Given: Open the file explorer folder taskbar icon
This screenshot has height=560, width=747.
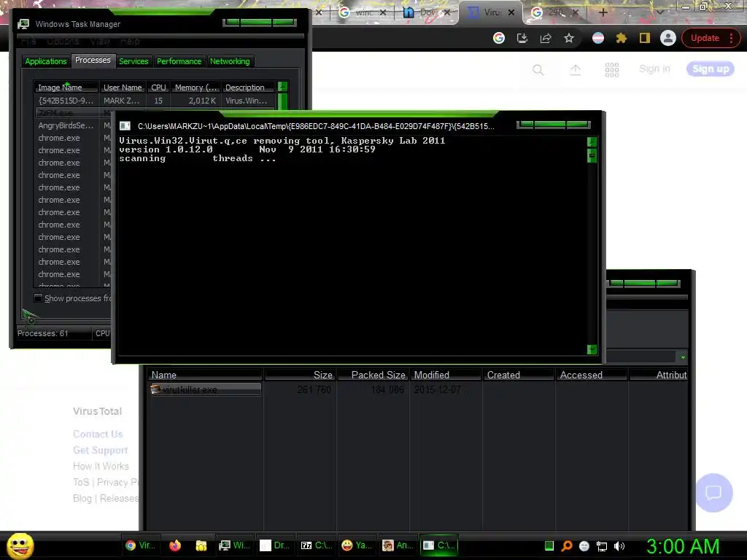Looking at the screenshot, I should [x=201, y=545].
